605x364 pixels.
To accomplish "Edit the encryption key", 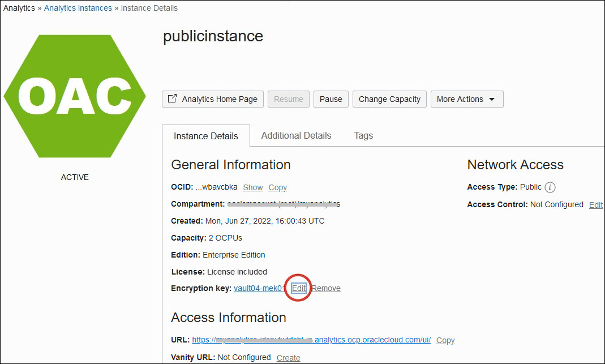I will [x=298, y=288].
